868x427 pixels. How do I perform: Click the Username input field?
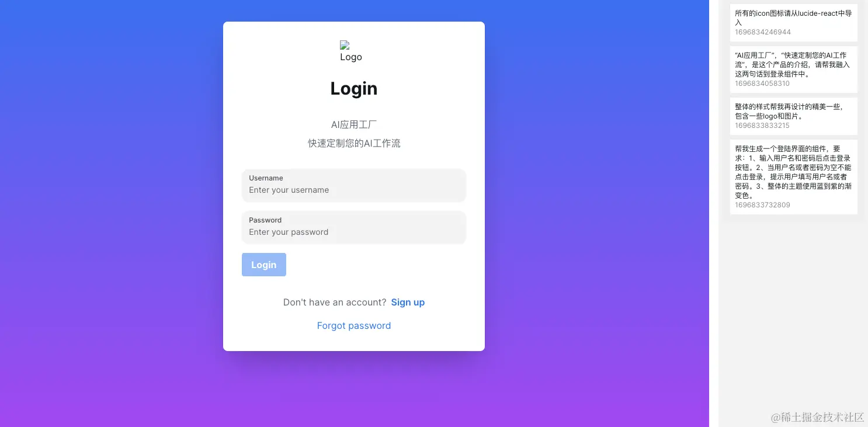(354, 186)
